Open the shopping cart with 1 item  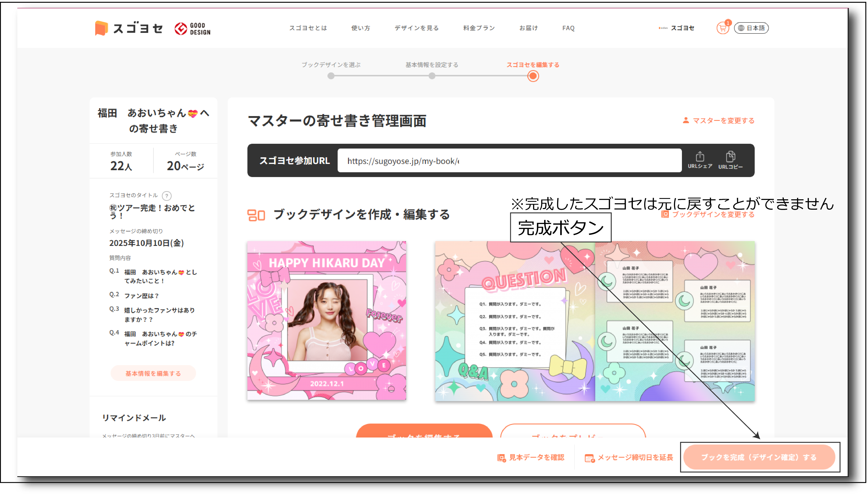coord(723,28)
